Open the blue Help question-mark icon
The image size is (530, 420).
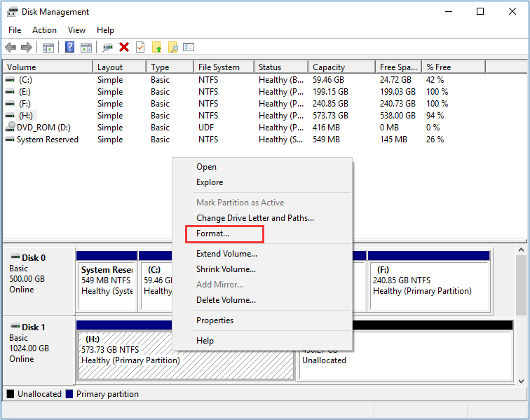click(69, 47)
